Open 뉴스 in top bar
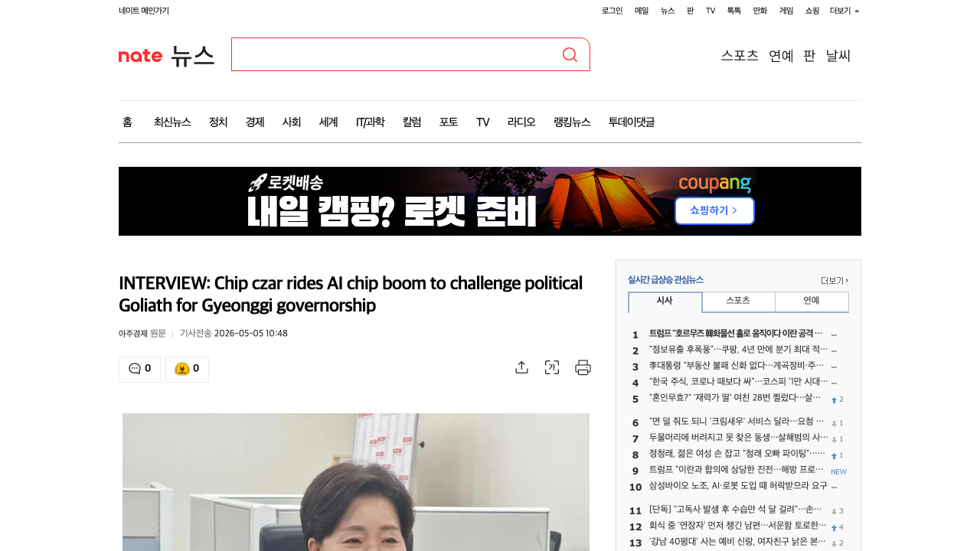The width and height of the screenshot is (980, 551). (668, 11)
